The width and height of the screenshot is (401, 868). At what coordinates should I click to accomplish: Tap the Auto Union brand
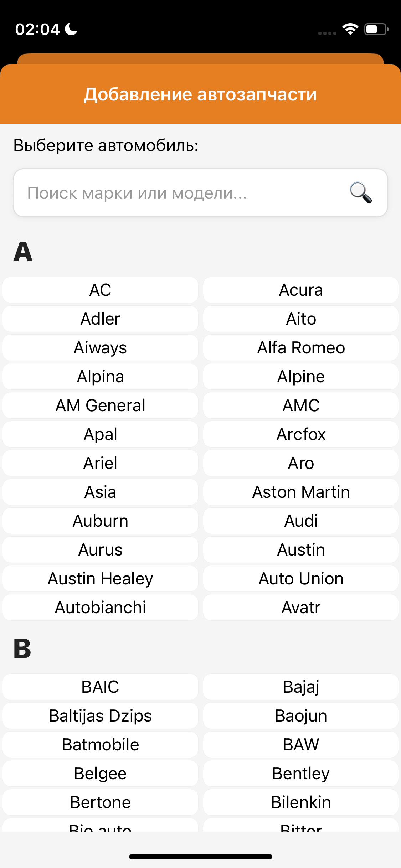[x=301, y=579]
